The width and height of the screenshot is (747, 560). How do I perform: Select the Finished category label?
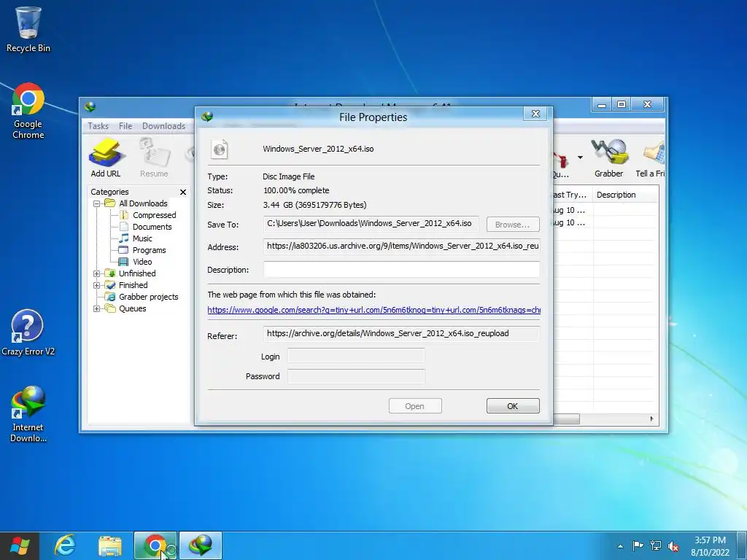point(133,285)
